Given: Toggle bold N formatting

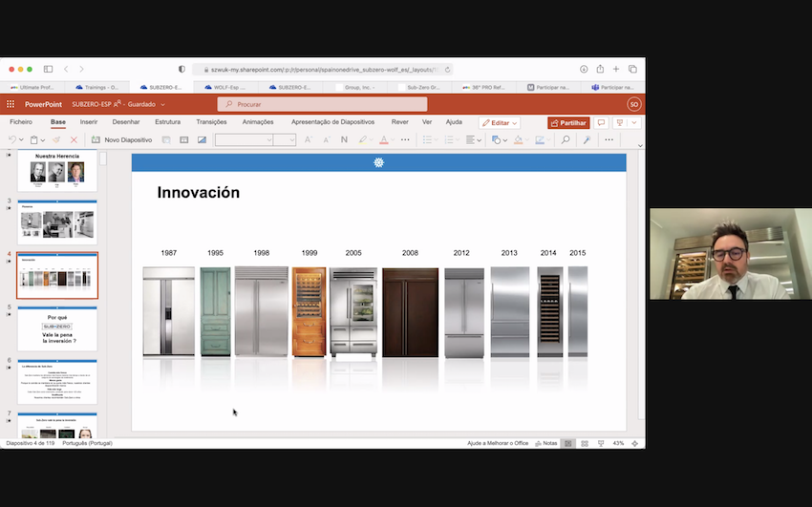Looking at the screenshot, I should (x=344, y=139).
